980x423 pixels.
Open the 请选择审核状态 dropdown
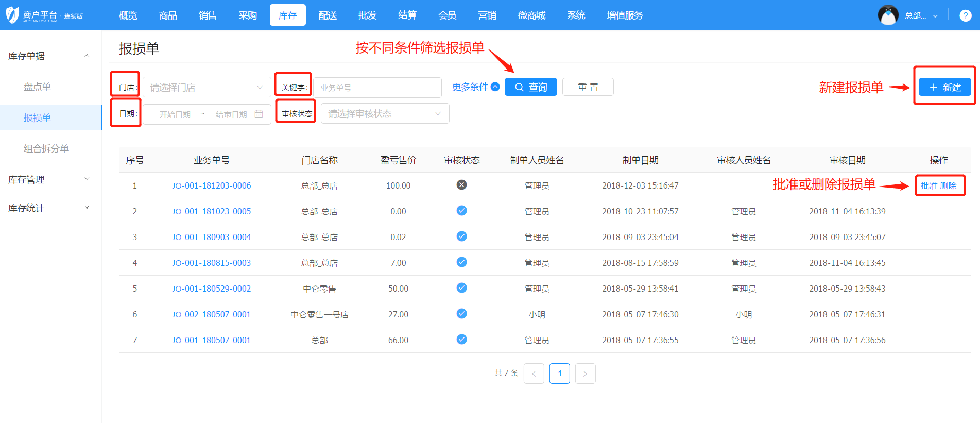(x=385, y=114)
